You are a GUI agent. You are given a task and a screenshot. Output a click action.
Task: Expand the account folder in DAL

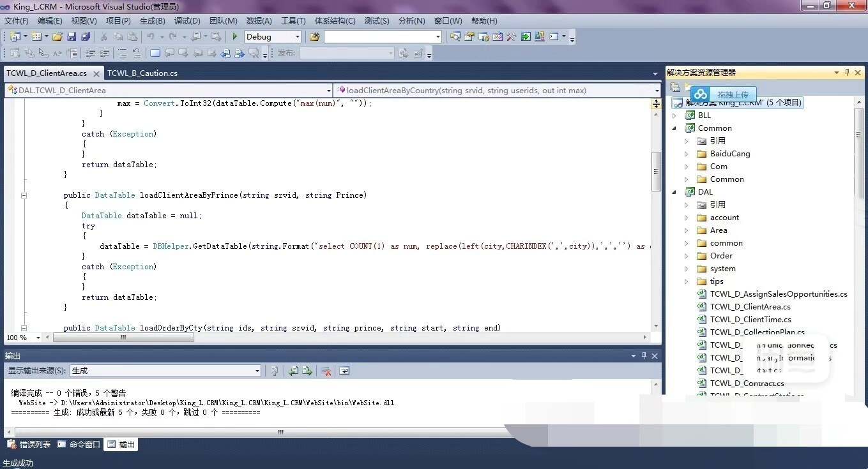pos(687,218)
